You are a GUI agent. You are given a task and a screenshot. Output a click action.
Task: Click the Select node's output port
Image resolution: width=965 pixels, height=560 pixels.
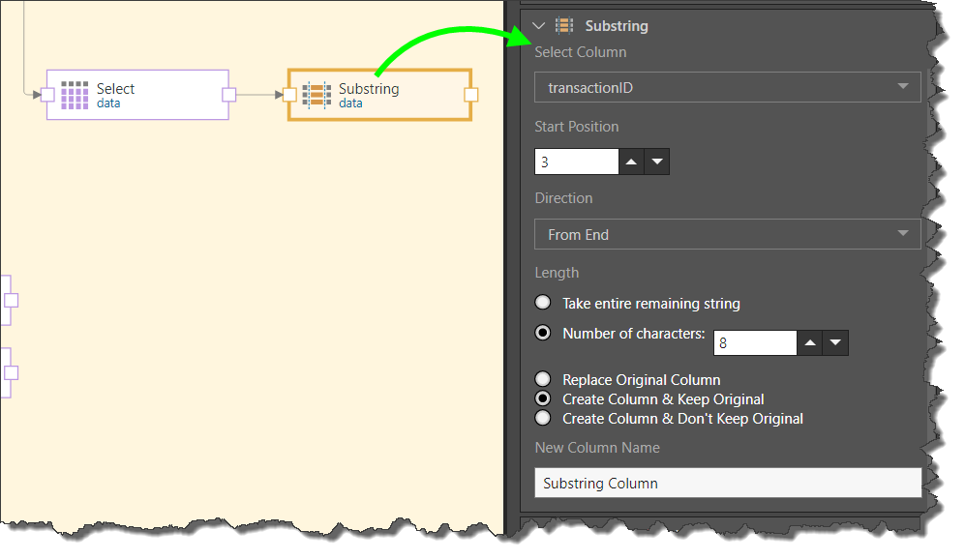coord(229,95)
